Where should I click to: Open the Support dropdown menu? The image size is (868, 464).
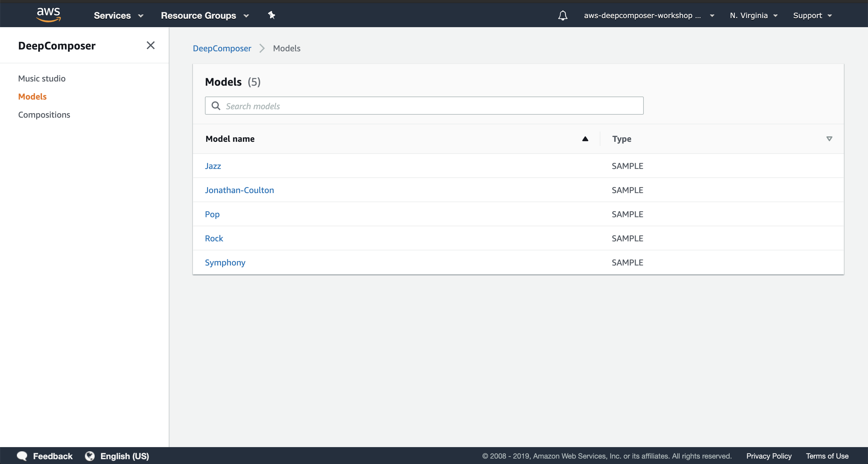coord(813,15)
